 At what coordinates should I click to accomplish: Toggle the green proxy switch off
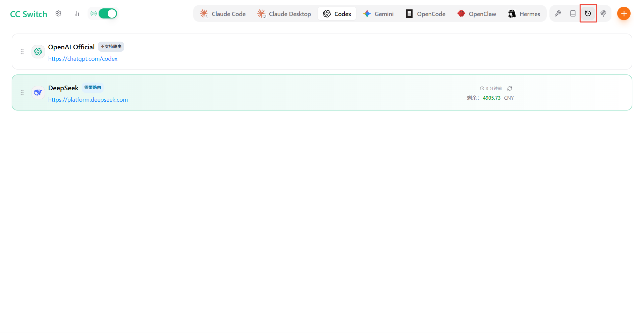[108, 13]
